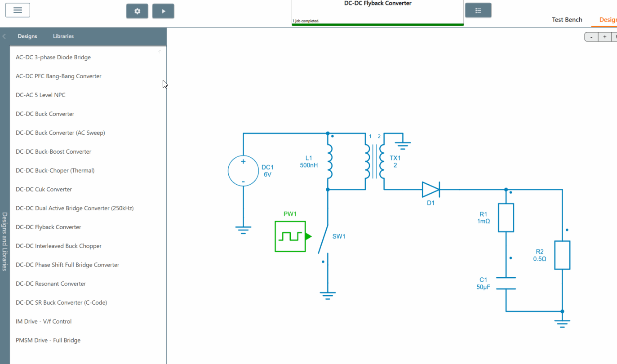
Task: Select the D1 diode symbol
Action: (x=431, y=190)
